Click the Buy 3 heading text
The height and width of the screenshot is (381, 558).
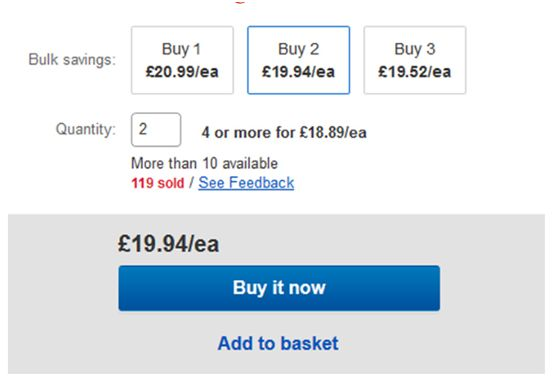pos(415,49)
